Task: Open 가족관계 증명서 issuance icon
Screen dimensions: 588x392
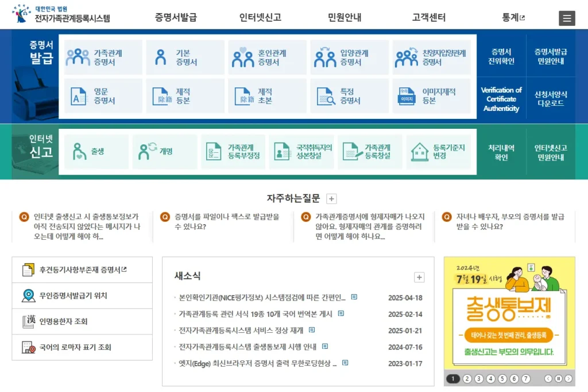Action: (78, 57)
